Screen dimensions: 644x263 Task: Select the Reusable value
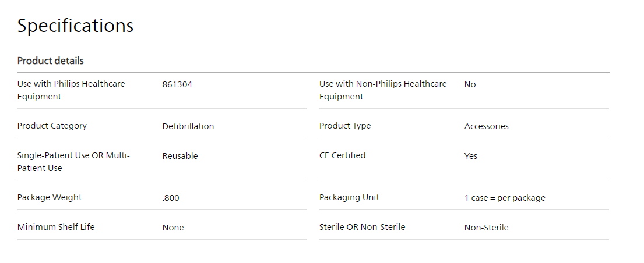[180, 156]
